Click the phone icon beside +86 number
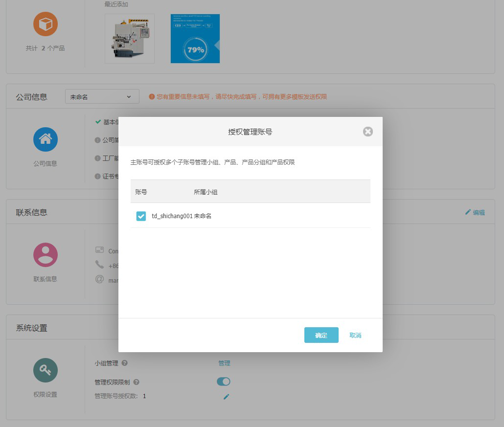The width and height of the screenshot is (504, 427). (100, 265)
